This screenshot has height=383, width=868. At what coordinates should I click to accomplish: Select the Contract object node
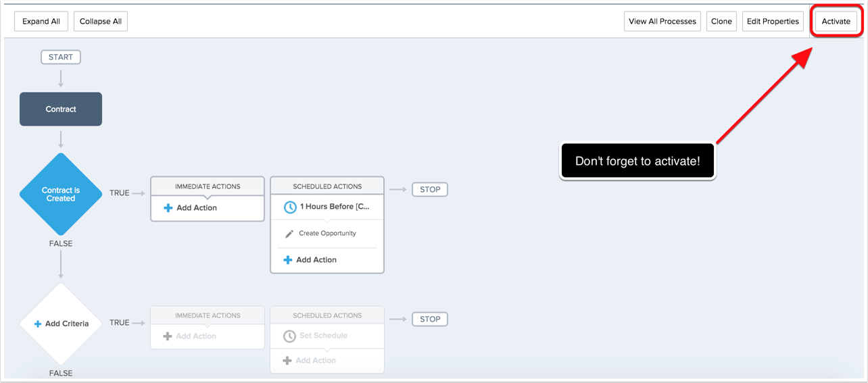61,109
